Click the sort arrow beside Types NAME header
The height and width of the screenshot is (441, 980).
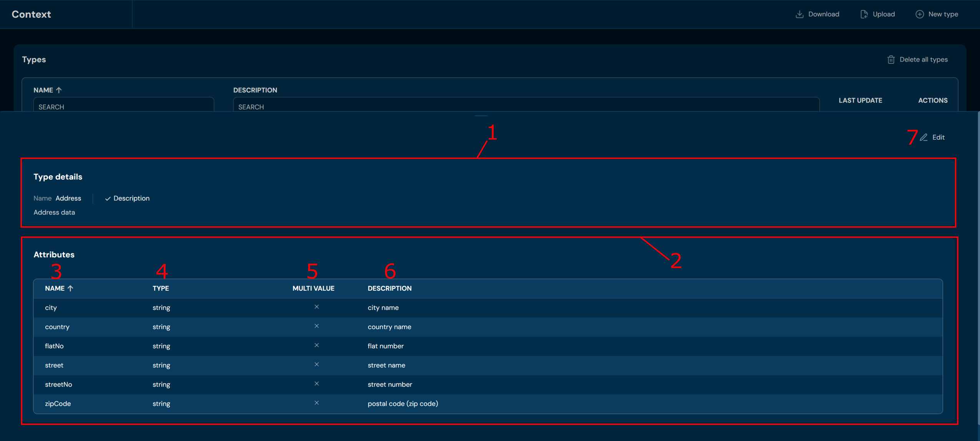(59, 90)
